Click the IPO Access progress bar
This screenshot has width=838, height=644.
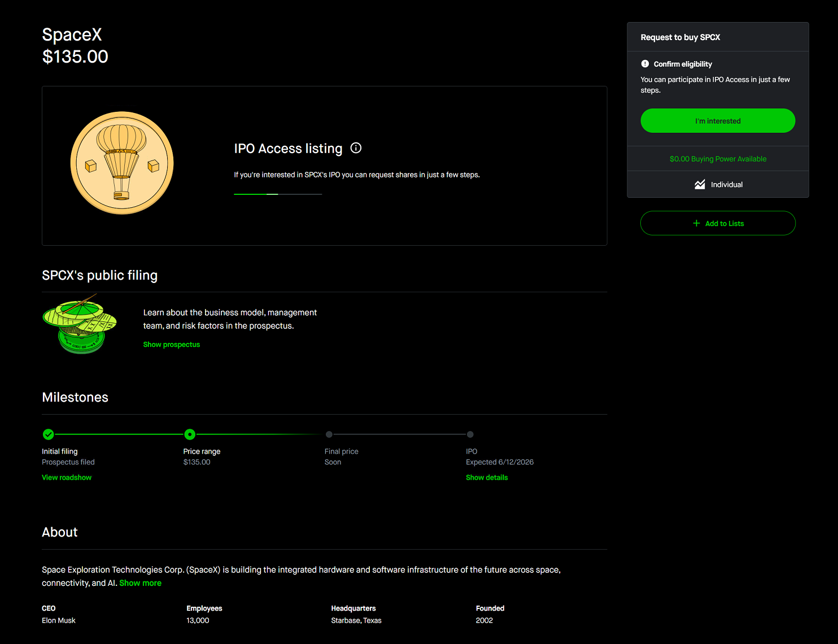point(278,194)
